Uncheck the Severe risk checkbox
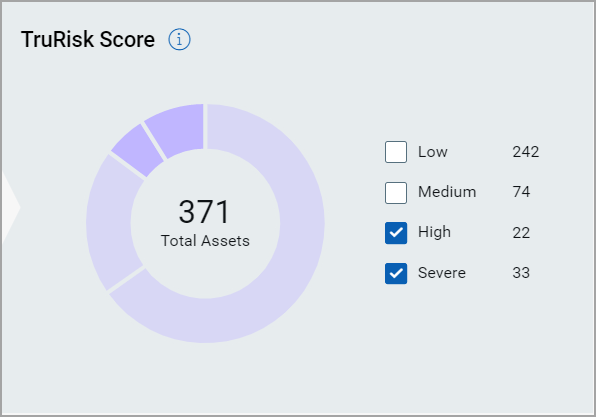Image resolution: width=596 pixels, height=417 pixels. point(396,273)
